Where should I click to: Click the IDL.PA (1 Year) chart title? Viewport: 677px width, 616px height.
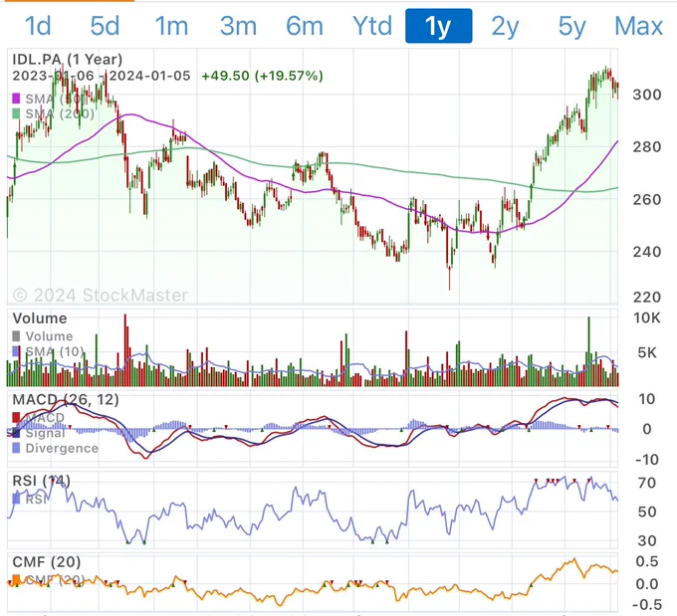click(x=68, y=59)
